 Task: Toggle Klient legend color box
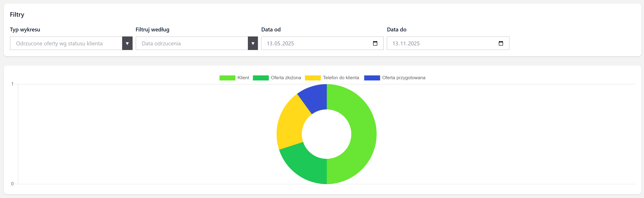227,78
